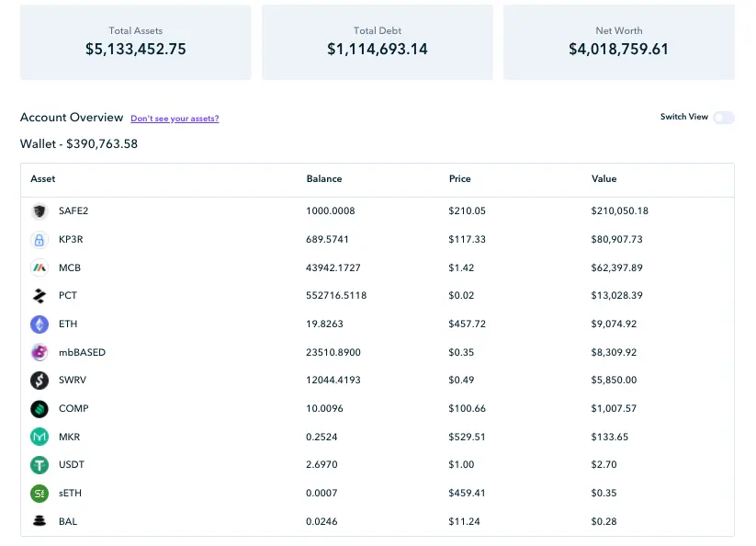Click the sETH price $459.41
756x546 pixels.
[x=467, y=493]
